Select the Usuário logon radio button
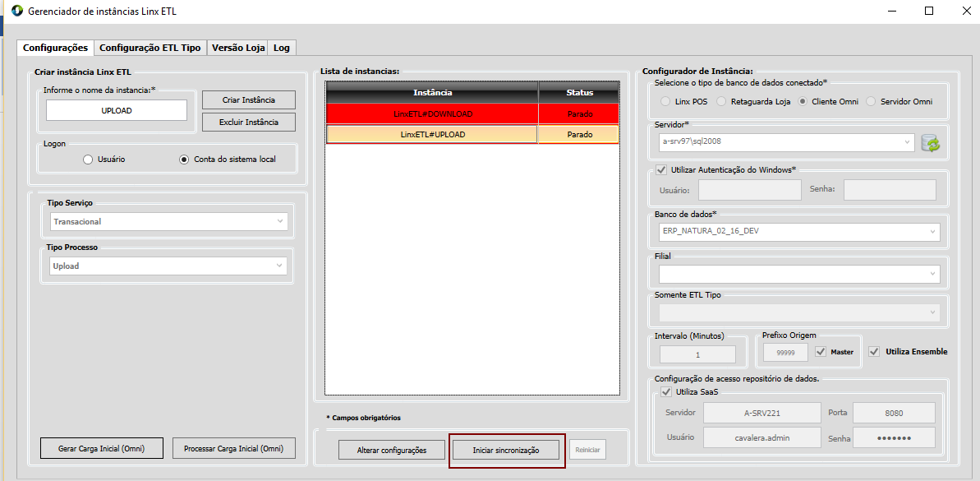980x481 pixels. tap(88, 160)
